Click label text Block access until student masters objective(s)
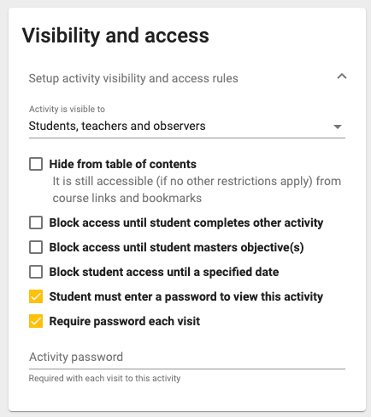 tap(177, 247)
